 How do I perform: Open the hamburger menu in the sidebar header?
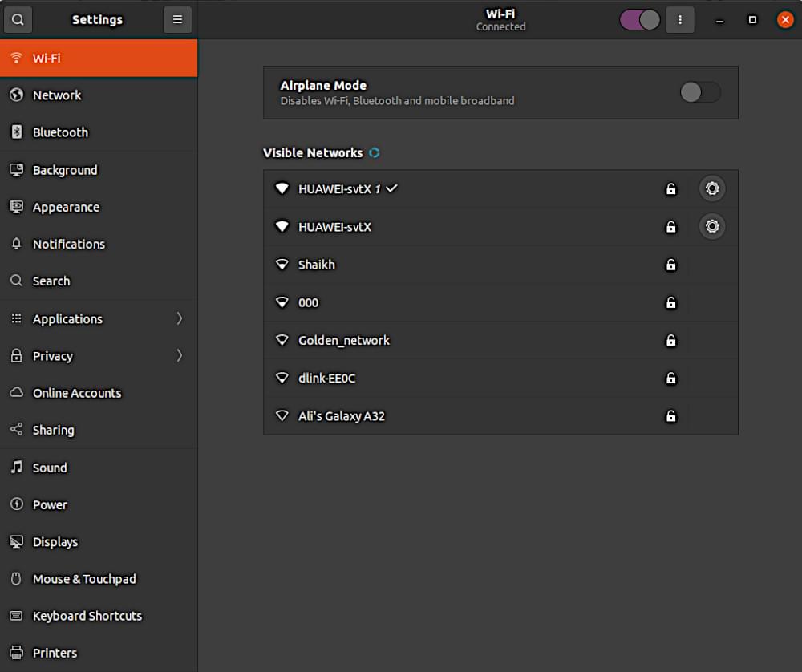tap(177, 19)
